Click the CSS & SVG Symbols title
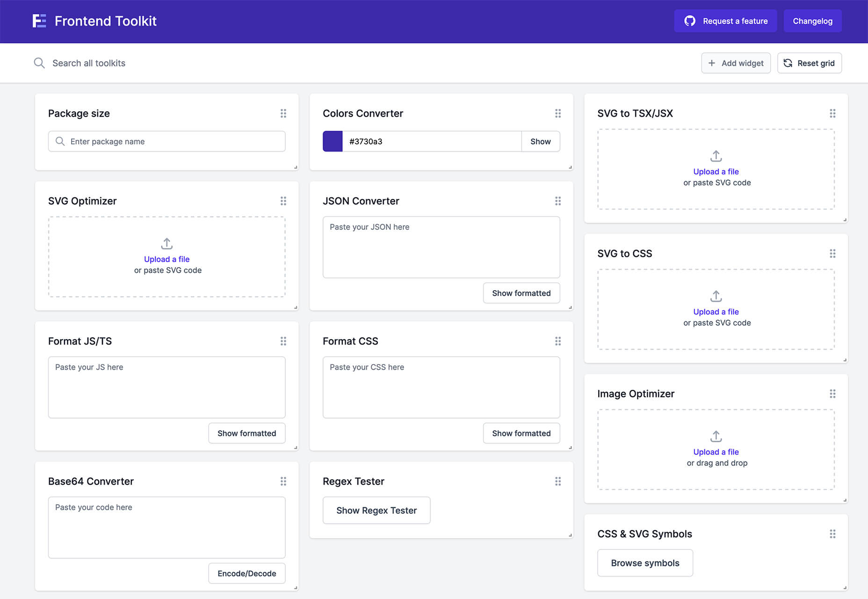 pos(645,534)
